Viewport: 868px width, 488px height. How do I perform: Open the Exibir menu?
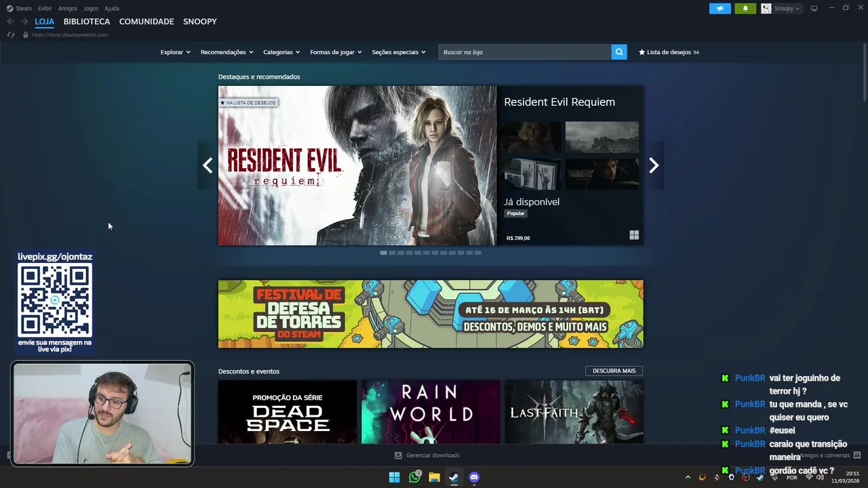pyautogui.click(x=45, y=8)
